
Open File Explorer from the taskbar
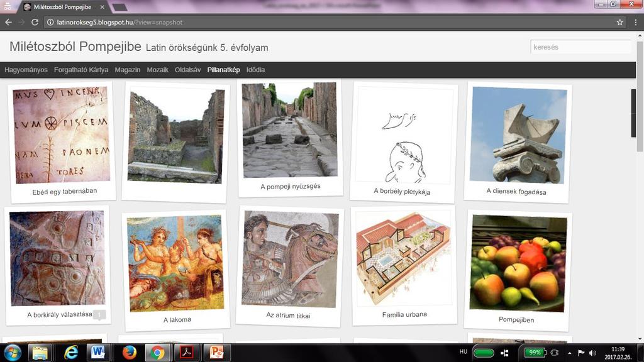tap(40, 353)
